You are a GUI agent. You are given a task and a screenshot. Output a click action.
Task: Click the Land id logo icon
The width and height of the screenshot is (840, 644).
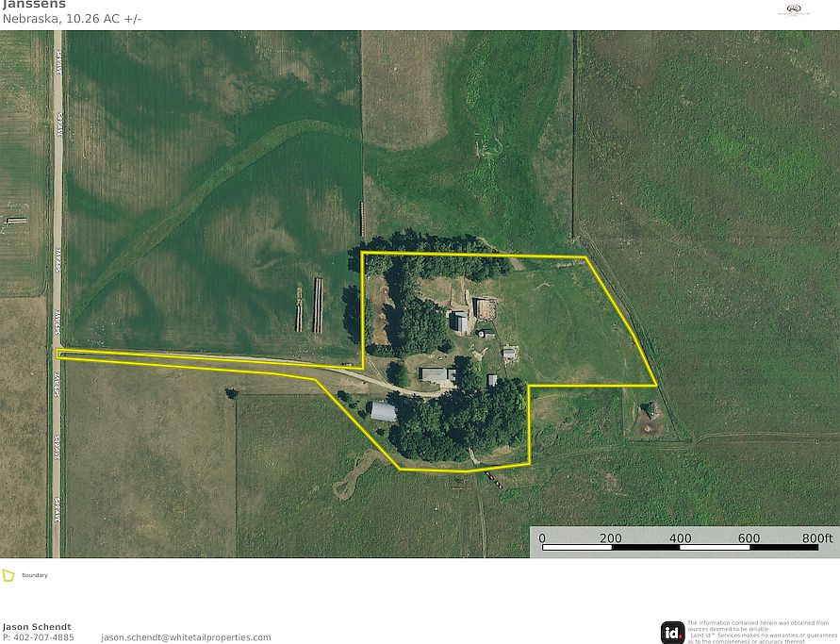672,633
